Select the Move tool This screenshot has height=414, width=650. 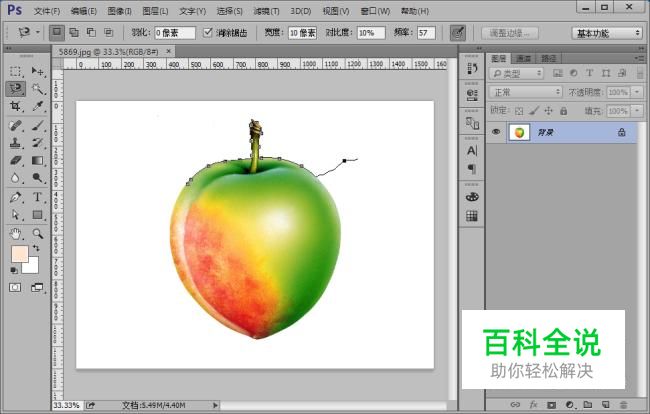[x=38, y=71]
